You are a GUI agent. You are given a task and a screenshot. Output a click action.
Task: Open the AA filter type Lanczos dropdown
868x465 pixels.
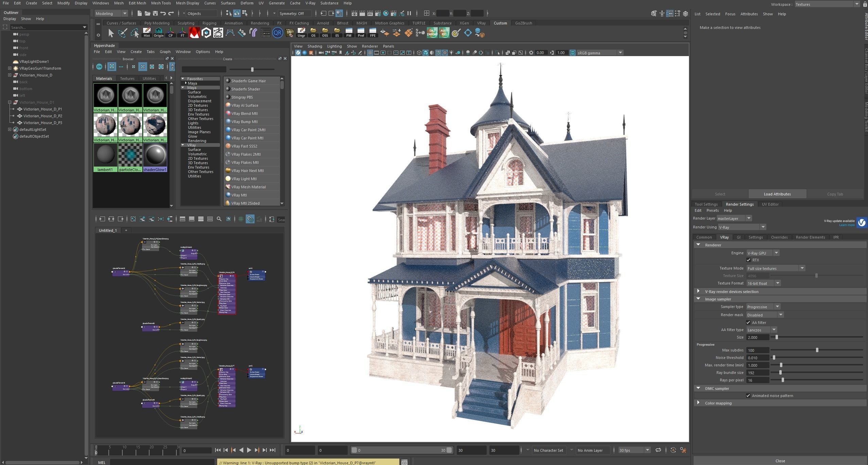(x=762, y=330)
